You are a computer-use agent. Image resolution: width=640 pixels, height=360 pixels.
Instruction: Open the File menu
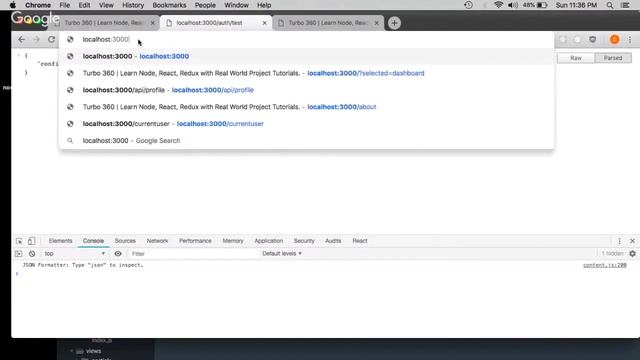coord(64,5)
